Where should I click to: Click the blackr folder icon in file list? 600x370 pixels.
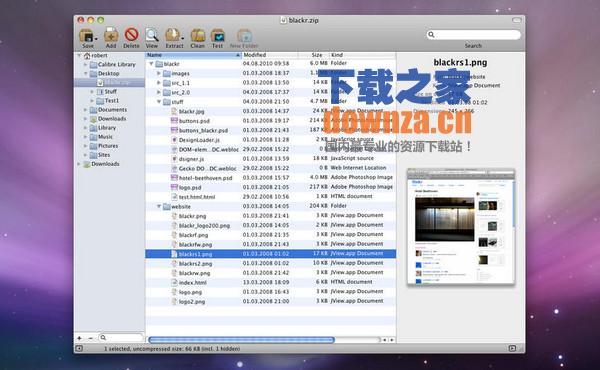(x=159, y=64)
